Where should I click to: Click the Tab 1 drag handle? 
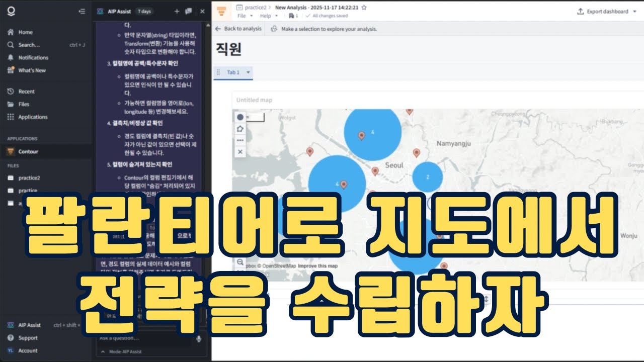218,72
